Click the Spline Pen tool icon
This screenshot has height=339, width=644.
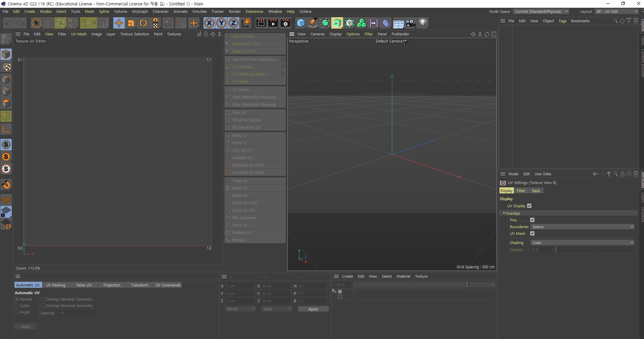pyautogui.click(x=313, y=23)
